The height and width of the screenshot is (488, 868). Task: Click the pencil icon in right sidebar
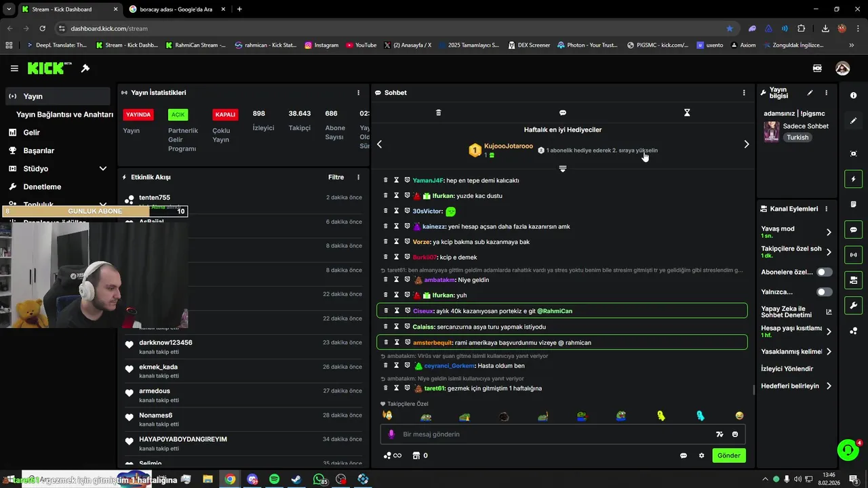coord(853,121)
